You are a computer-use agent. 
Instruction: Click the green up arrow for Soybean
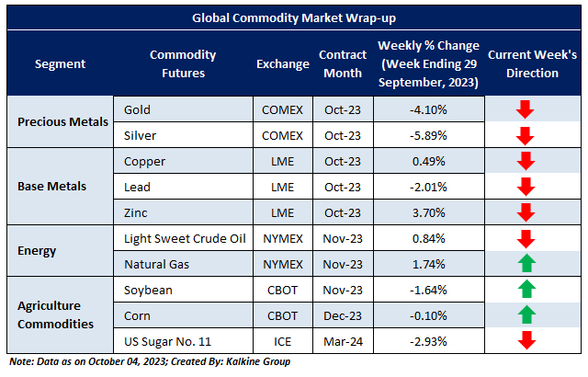525,291
